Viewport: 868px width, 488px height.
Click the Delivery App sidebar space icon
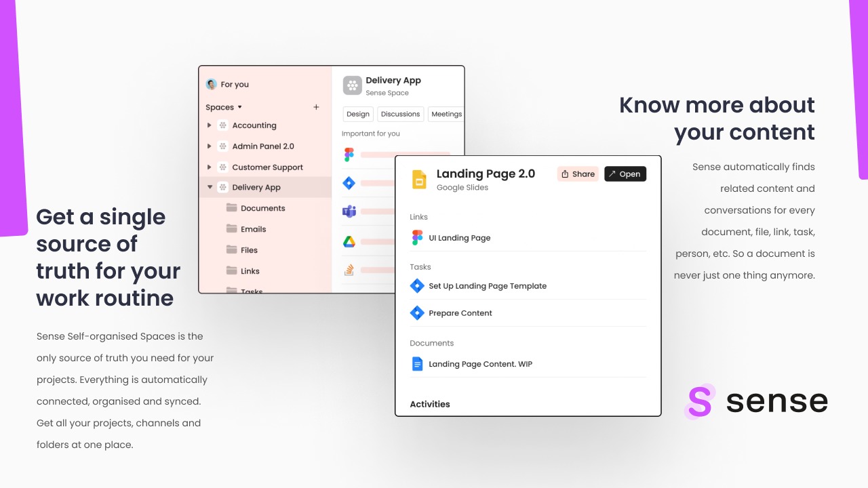222,187
